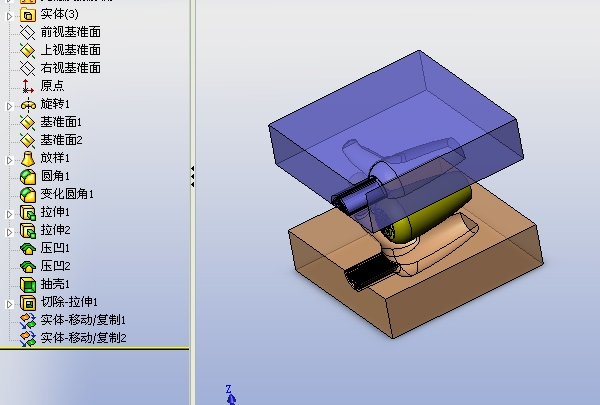Select the 变化圆角1 text label
600x405 pixels.
point(67,194)
